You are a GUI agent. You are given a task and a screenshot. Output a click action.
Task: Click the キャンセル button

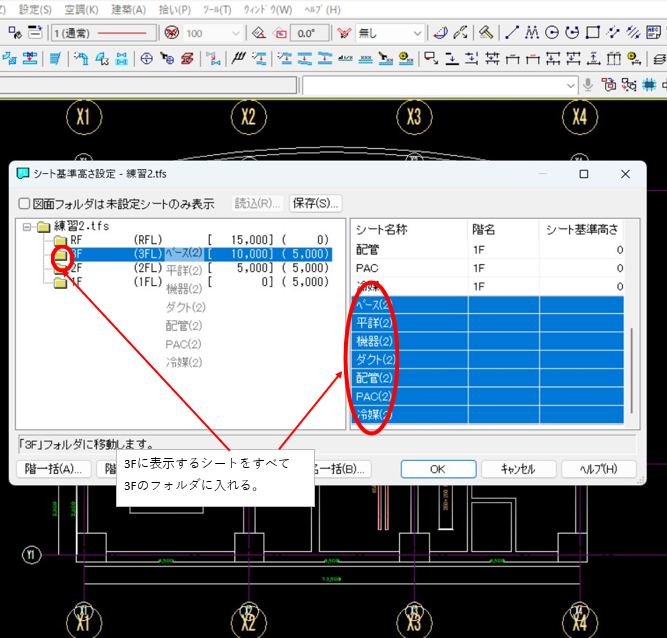click(518, 469)
